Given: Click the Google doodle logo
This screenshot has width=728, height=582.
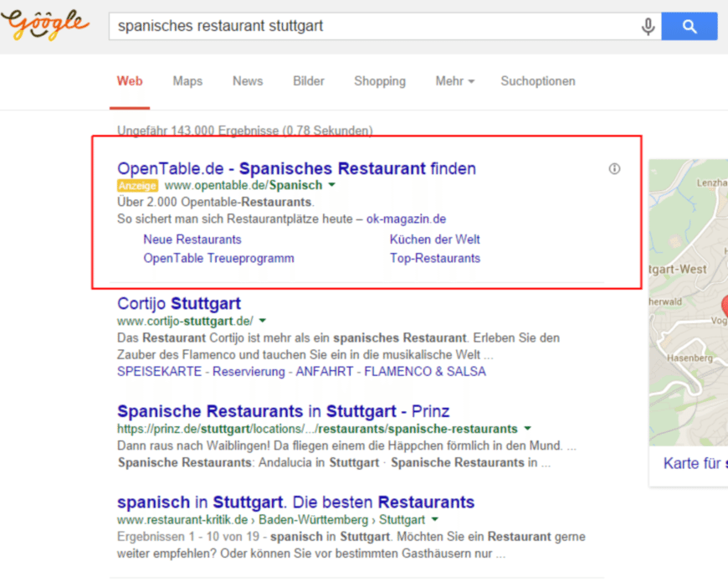Looking at the screenshot, I should 45,25.
